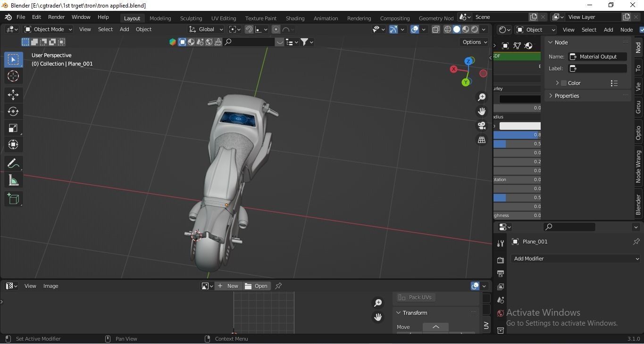Switch to the Sculpting workspace tab
The image size is (644, 344).
(191, 18)
